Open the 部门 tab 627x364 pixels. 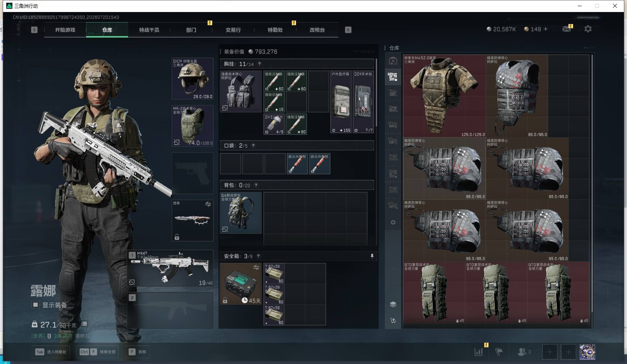pyautogui.click(x=191, y=30)
